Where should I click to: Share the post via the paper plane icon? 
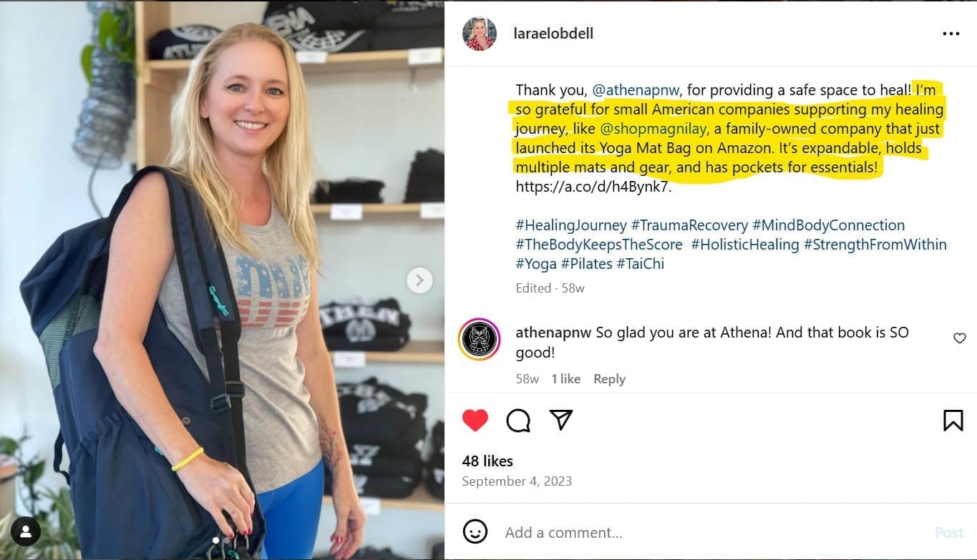coord(561,420)
